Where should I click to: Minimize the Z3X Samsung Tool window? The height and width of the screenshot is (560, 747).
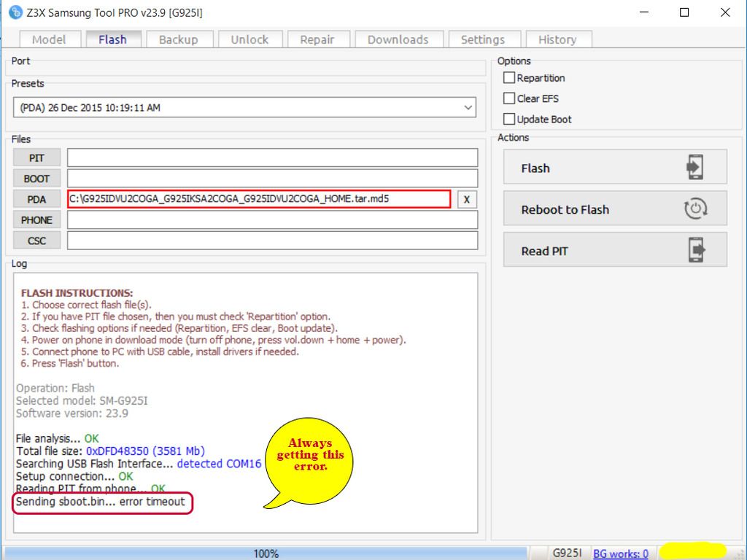(x=644, y=12)
